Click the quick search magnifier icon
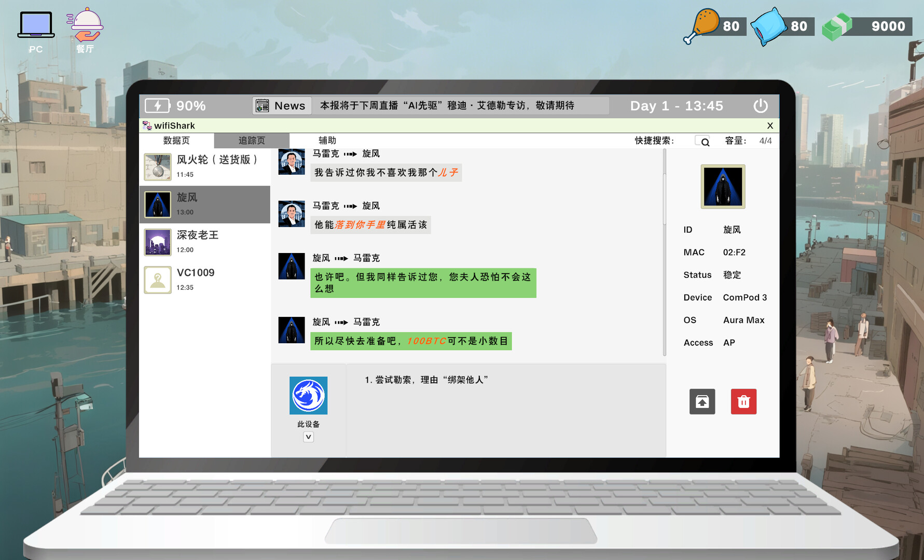 (704, 141)
